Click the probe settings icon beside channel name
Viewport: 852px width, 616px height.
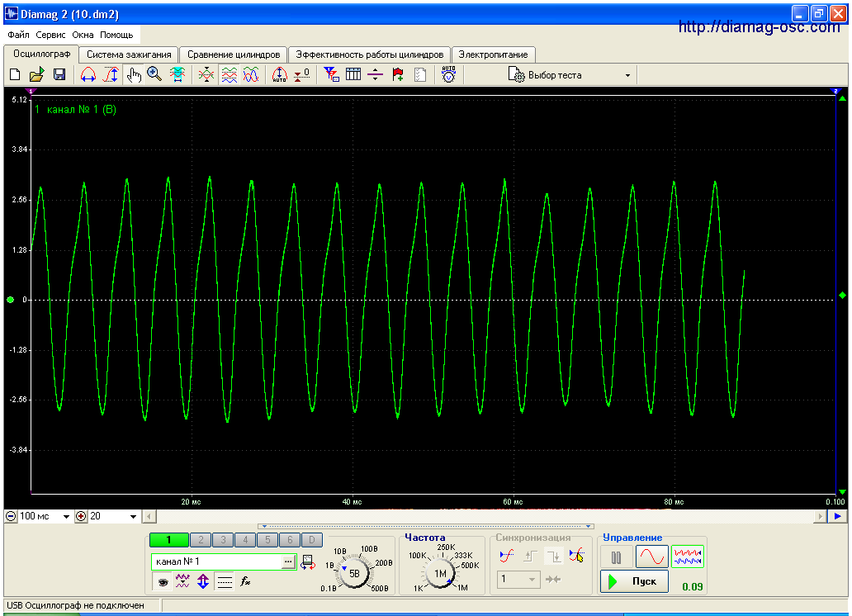pos(308,562)
